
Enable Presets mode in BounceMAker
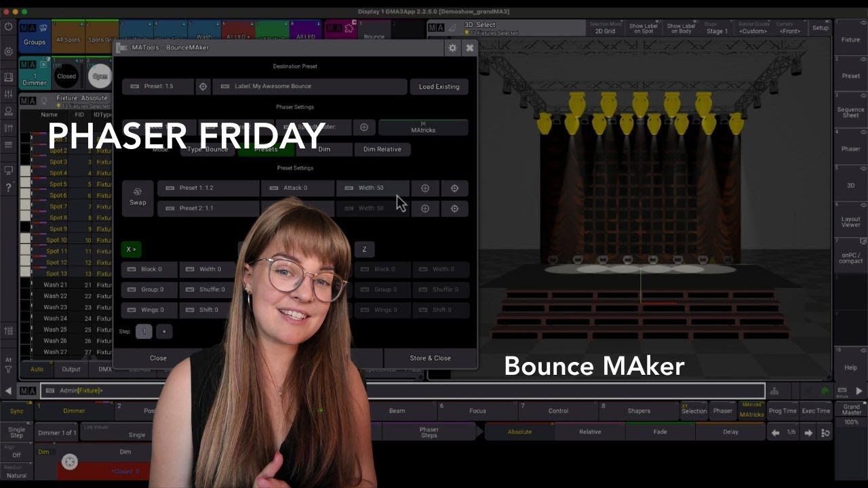coord(266,149)
